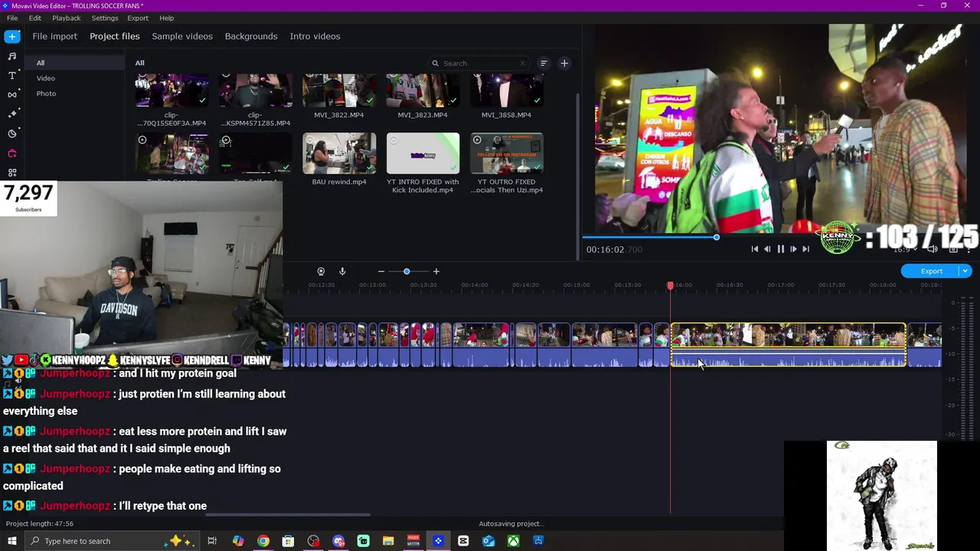Image resolution: width=980 pixels, height=551 pixels.
Task: Open the Stickers icon in sidebar
Action: point(12,133)
